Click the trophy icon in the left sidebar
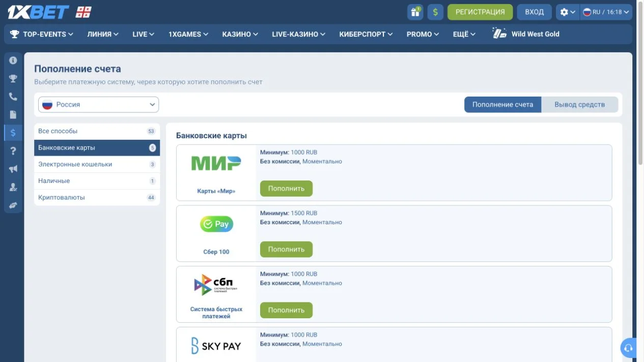644x362 pixels. tap(13, 78)
